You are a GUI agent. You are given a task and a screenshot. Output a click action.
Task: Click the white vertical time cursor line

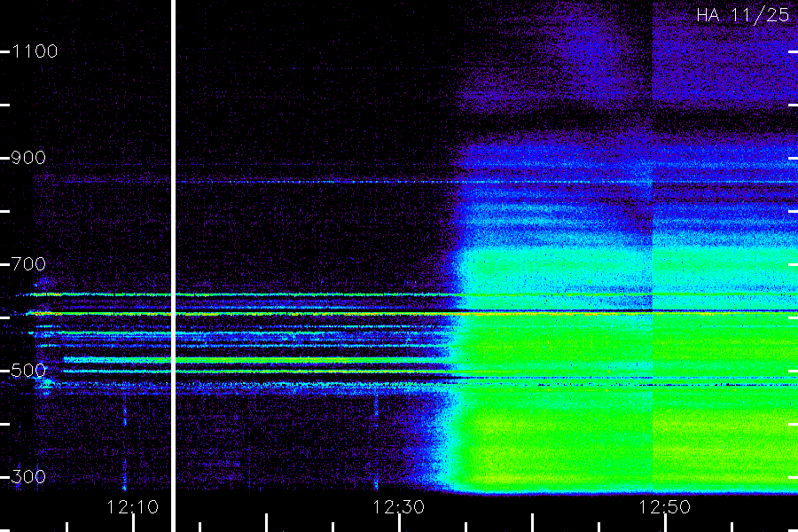(173, 266)
